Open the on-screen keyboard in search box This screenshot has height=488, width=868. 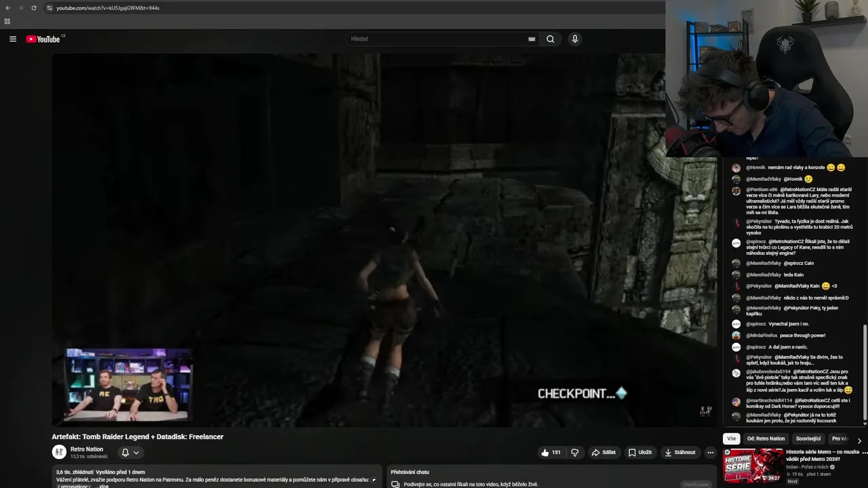(532, 39)
